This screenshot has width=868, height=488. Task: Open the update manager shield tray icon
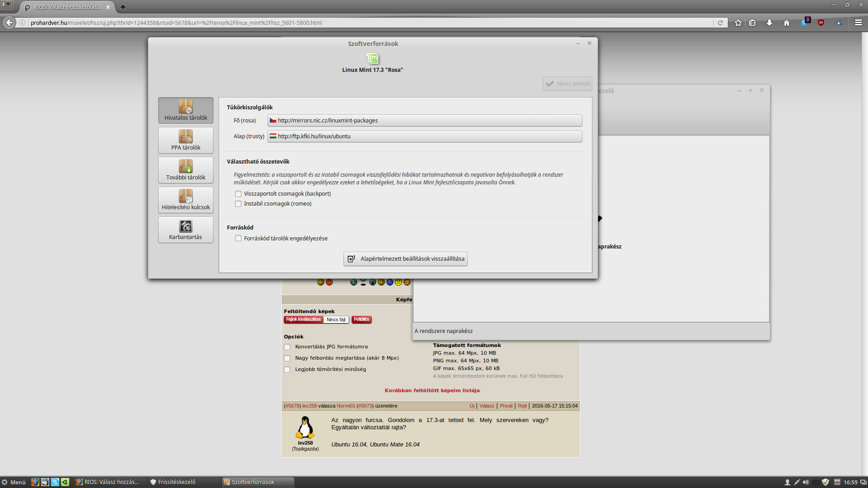click(x=826, y=482)
